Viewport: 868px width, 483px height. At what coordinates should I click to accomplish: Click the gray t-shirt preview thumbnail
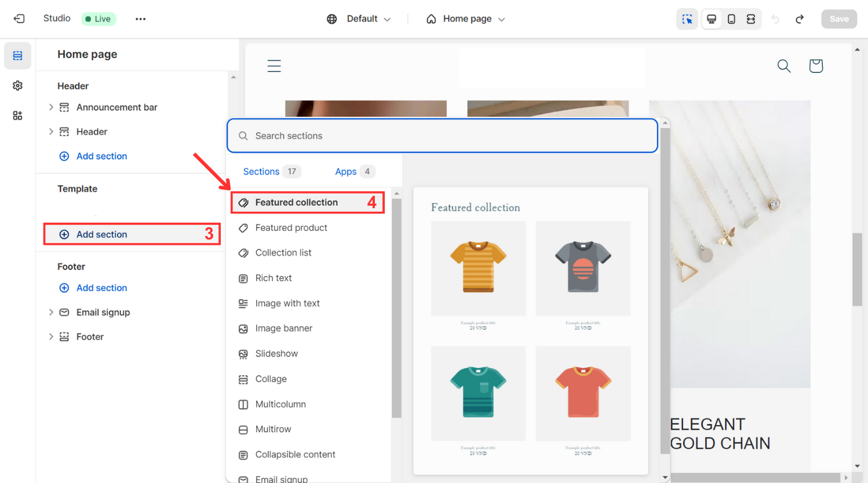coord(583,268)
